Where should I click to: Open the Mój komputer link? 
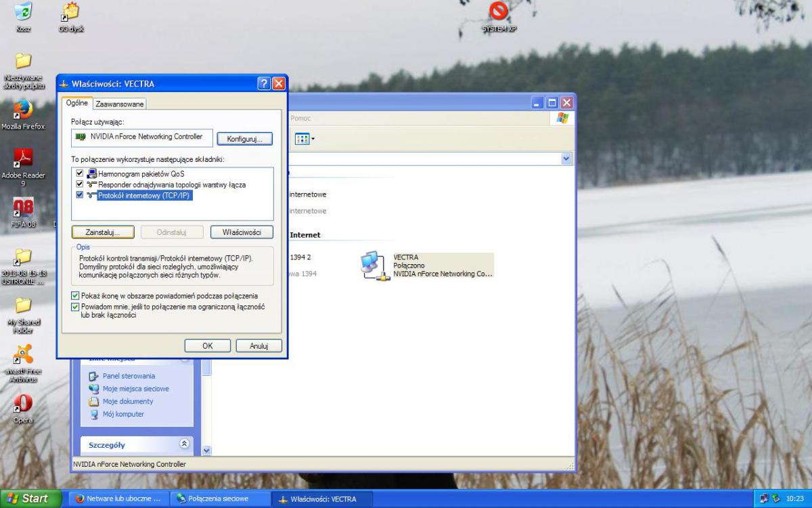pos(123,414)
